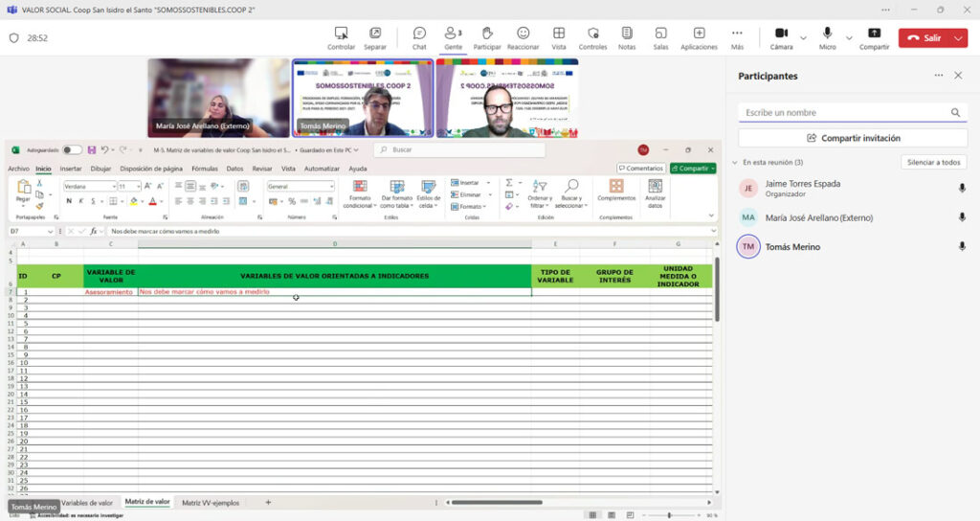
Task: Toggle the Micro mute button
Action: (827, 37)
